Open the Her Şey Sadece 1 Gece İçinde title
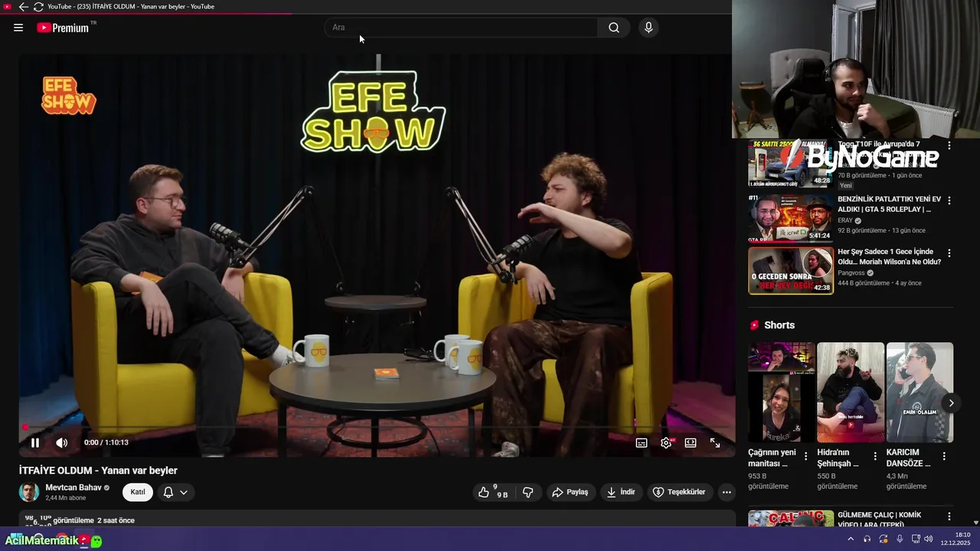The width and height of the screenshot is (980, 551). pyautogui.click(x=889, y=256)
